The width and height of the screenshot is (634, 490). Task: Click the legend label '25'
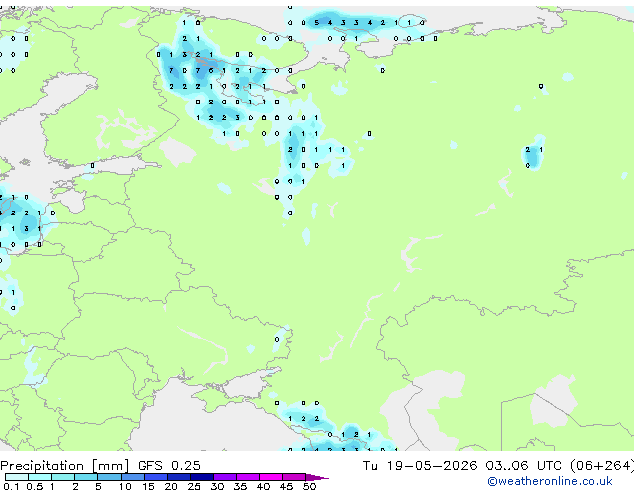coord(194,486)
